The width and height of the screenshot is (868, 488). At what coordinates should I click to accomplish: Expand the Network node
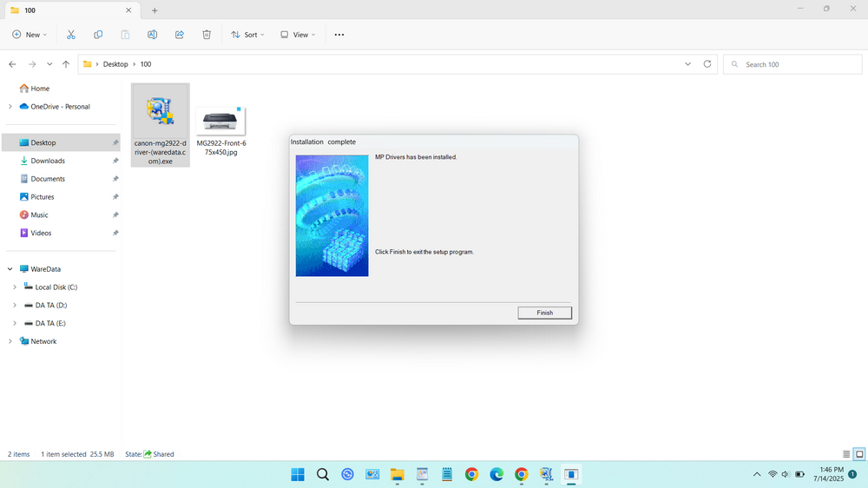(10, 341)
